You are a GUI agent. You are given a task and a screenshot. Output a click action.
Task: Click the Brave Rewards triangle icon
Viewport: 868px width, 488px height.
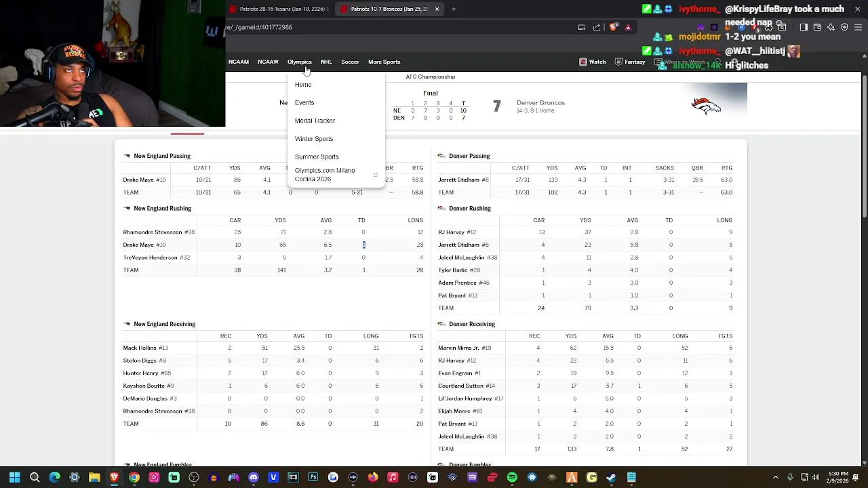(x=629, y=27)
